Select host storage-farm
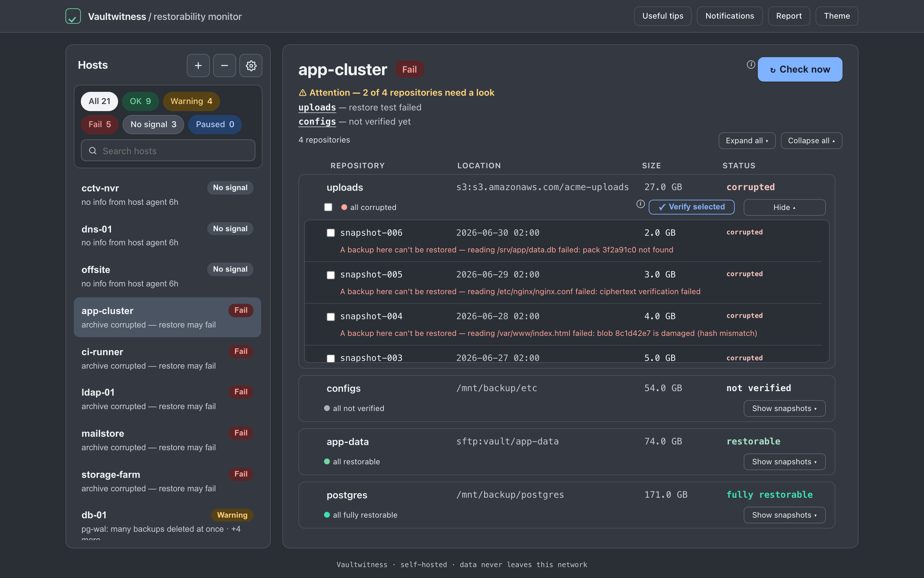The width and height of the screenshot is (924, 578). (167, 481)
